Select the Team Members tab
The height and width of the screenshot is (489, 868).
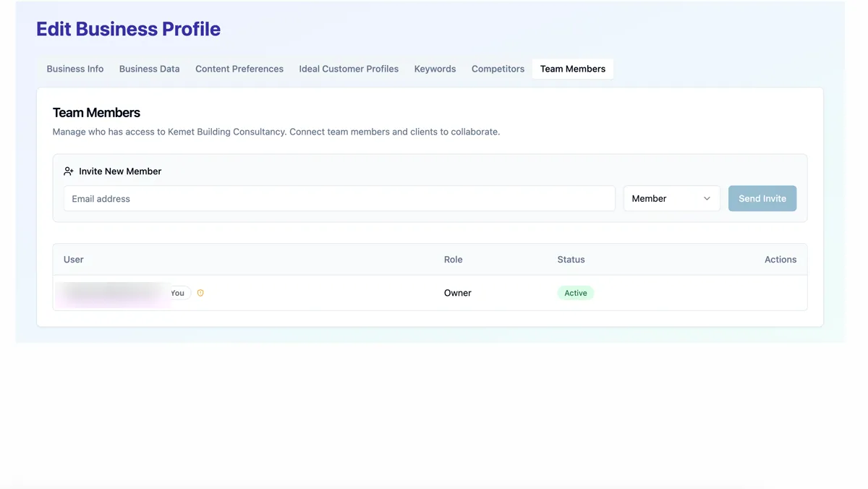click(573, 69)
